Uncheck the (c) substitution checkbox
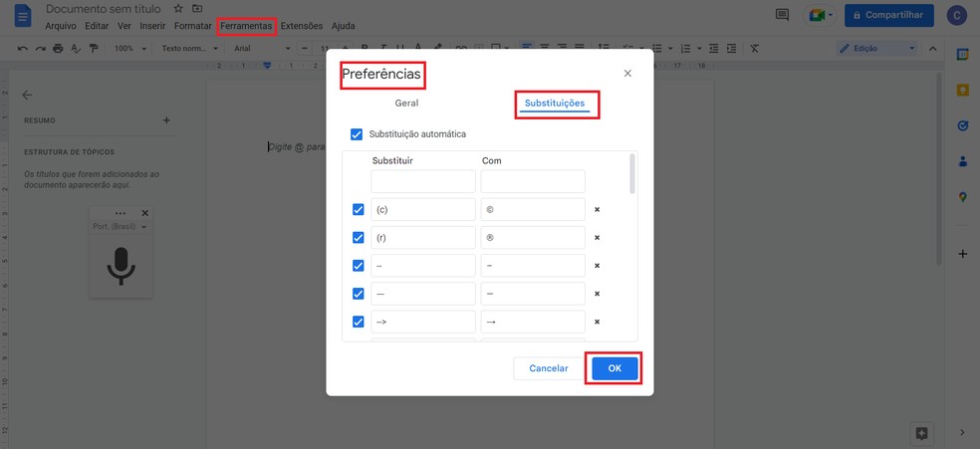Screen dimensions: 980x449 (x=359, y=210)
